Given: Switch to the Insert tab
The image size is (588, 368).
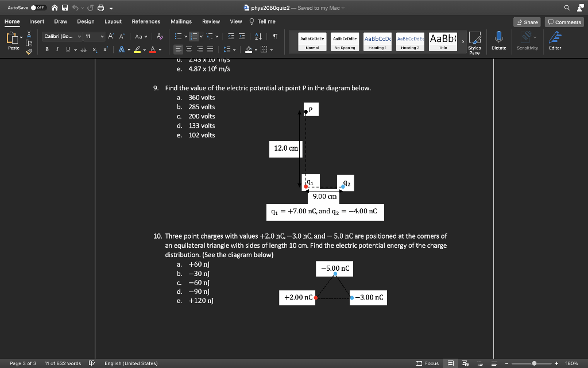Looking at the screenshot, I should [x=37, y=21].
